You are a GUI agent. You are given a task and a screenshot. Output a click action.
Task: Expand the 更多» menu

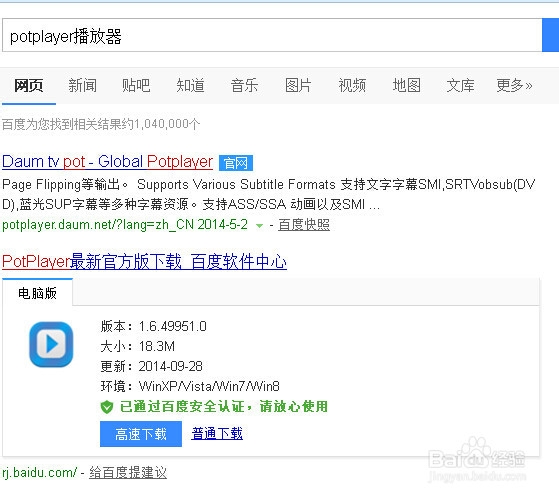point(514,86)
